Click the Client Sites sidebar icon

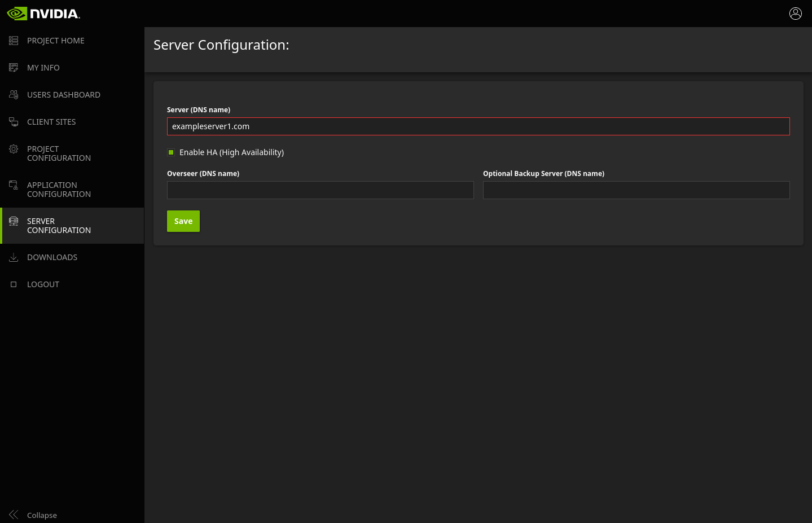tap(14, 122)
